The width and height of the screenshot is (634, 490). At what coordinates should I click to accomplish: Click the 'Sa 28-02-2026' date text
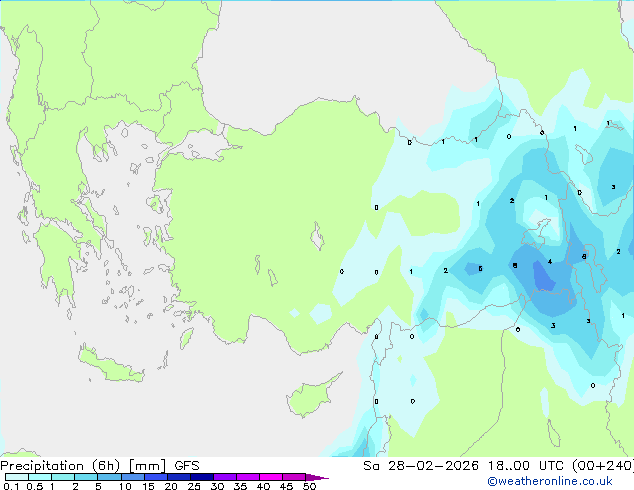coord(421,466)
